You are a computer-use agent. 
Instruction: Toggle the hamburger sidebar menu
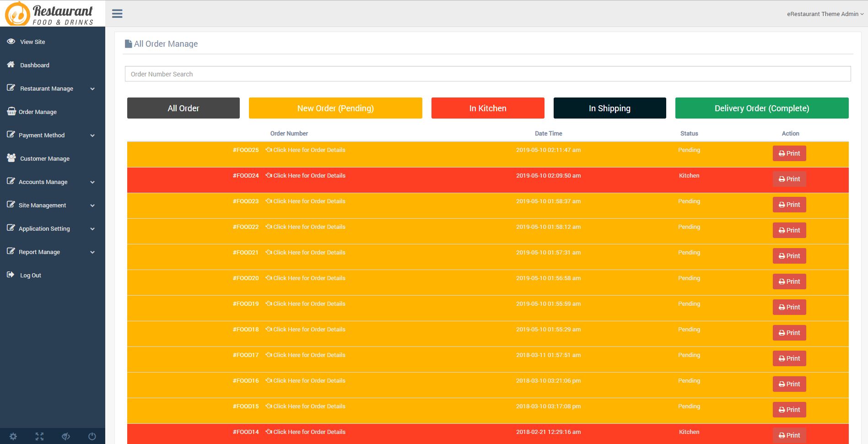117,14
